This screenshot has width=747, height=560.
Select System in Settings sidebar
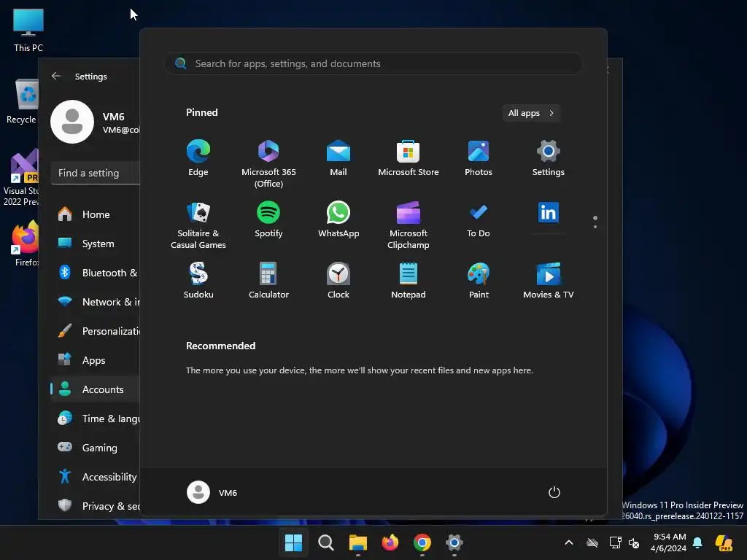[x=96, y=244]
